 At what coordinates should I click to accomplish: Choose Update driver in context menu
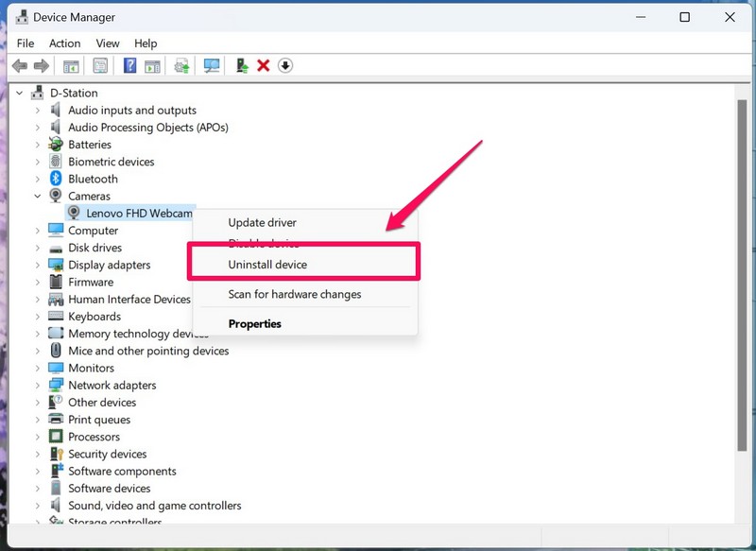point(262,223)
